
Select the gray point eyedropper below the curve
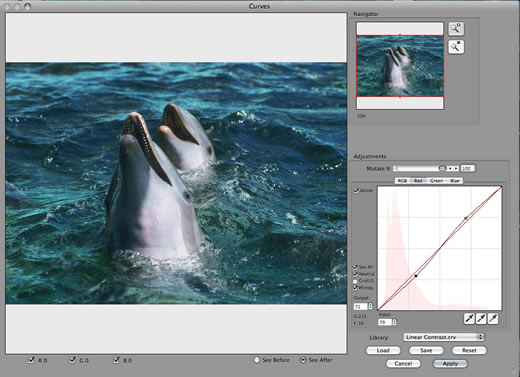click(481, 319)
